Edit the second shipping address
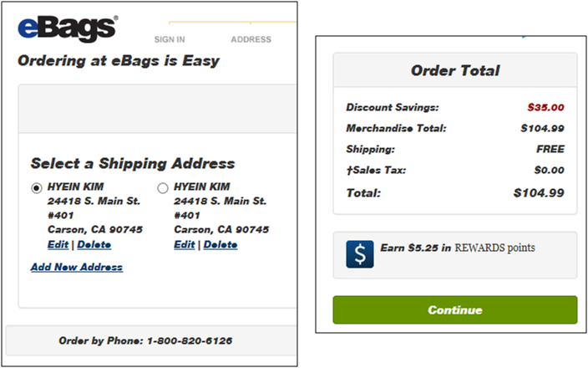Screen dimensions: 588x368 [x=184, y=245]
